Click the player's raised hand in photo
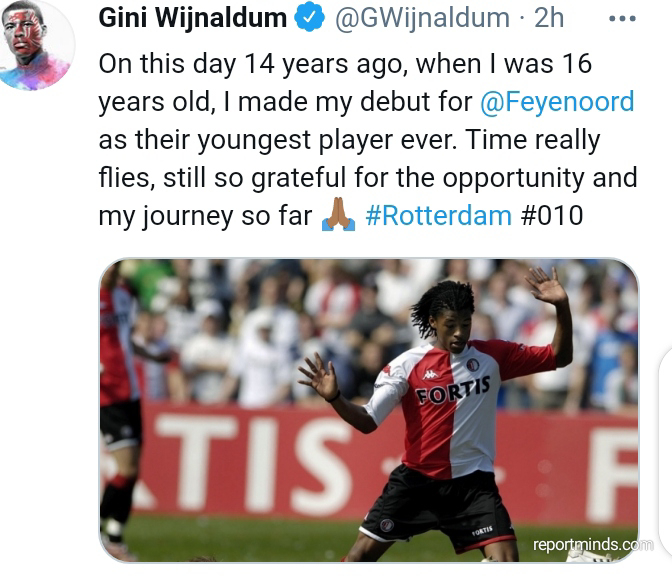This screenshot has height=576, width=672. tap(547, 285)
